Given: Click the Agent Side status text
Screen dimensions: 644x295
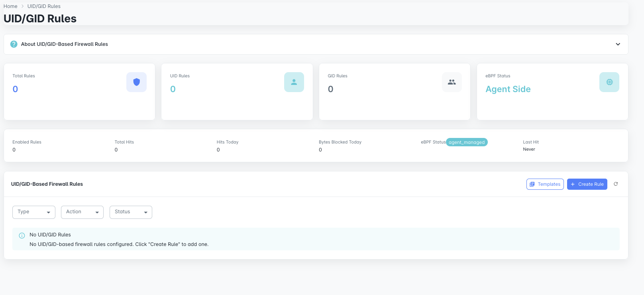Looking at the screenshot, I should pyautogui.click(x=508, y=89).
